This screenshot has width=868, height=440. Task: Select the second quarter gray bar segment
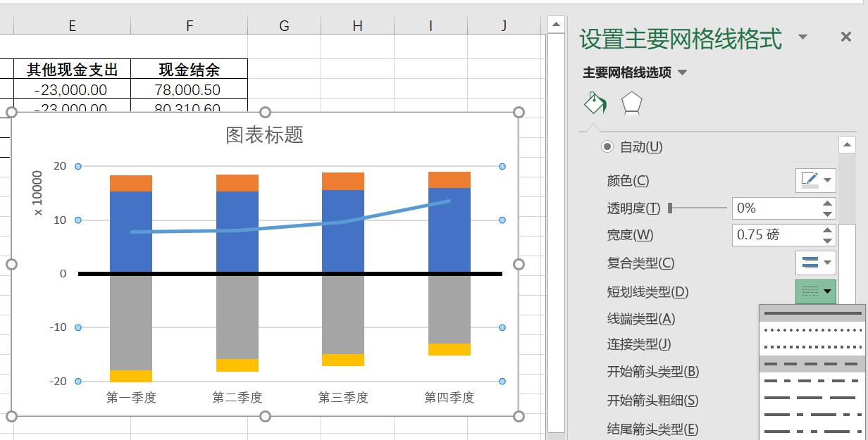pyautogui.click(x=237, y=317)
